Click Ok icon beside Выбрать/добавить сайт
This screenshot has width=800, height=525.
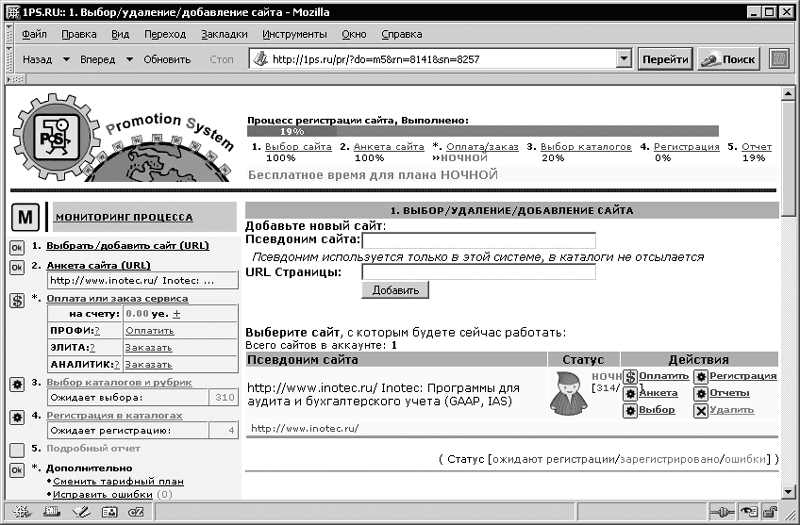pyautogui.click(x=17, y=248)
